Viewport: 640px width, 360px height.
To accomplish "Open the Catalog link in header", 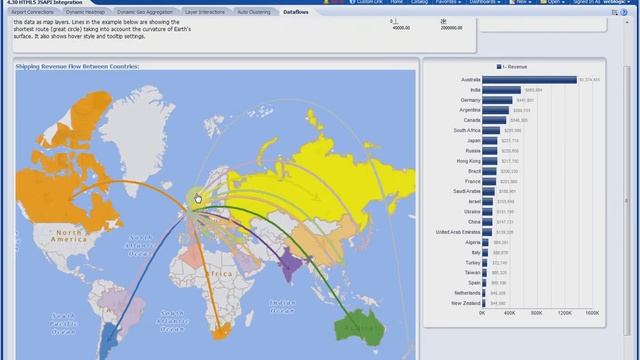I will (419, 2).
